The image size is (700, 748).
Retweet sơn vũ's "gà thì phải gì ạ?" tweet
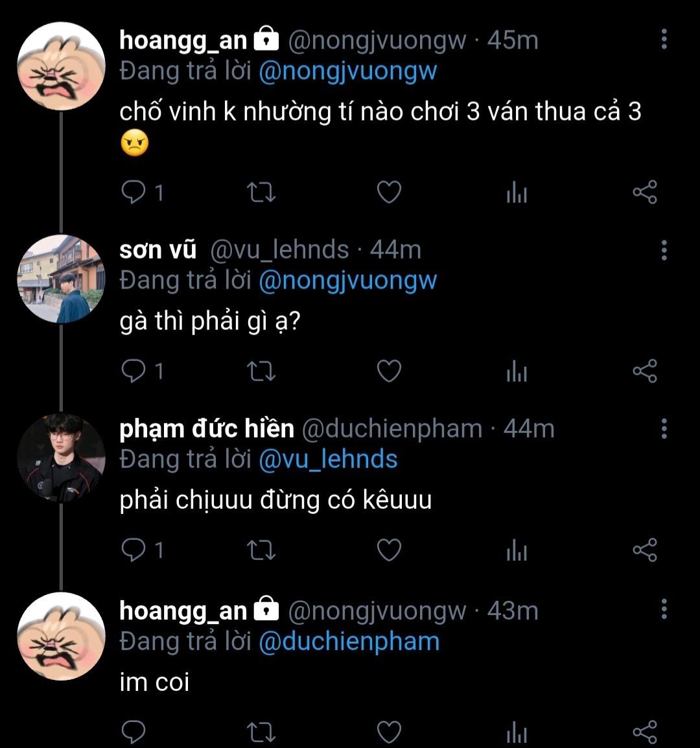tap(262, 371)
